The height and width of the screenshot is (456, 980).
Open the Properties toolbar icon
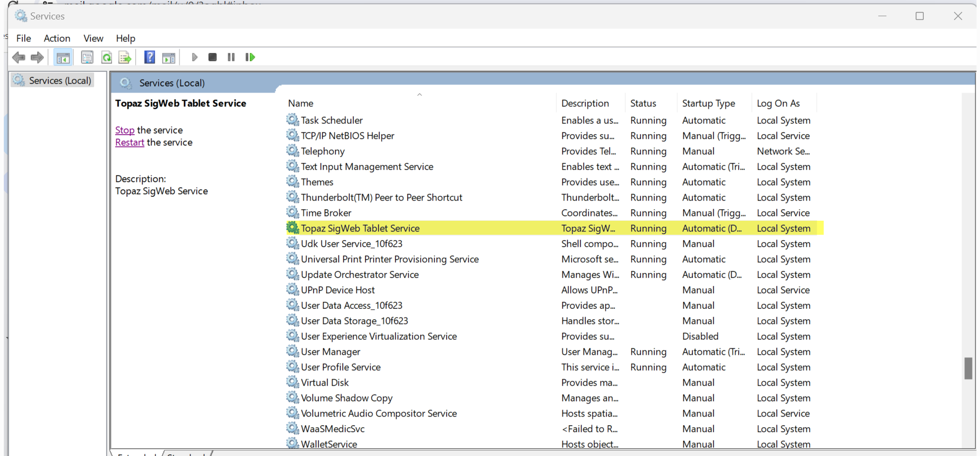click(87, 57)
